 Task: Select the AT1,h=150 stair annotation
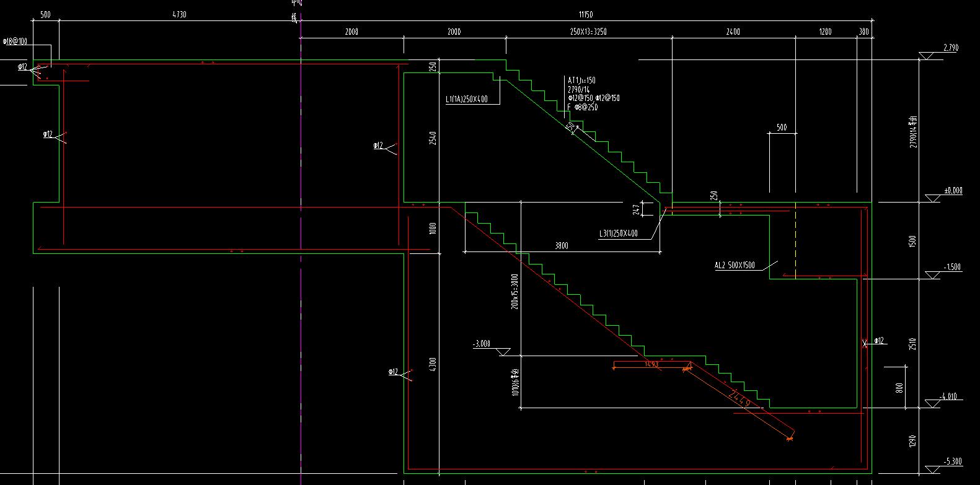tap(581, 81)
